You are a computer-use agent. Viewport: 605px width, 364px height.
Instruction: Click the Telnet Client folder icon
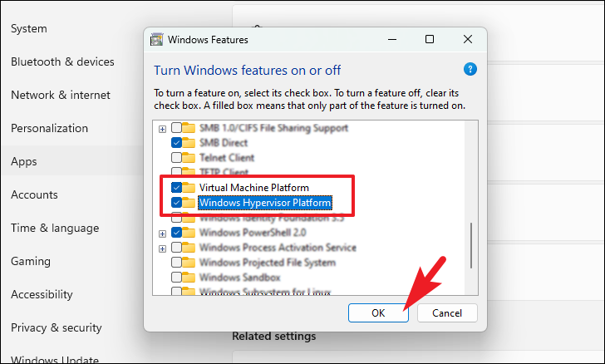pyautogui.click(x=189, y=157)
